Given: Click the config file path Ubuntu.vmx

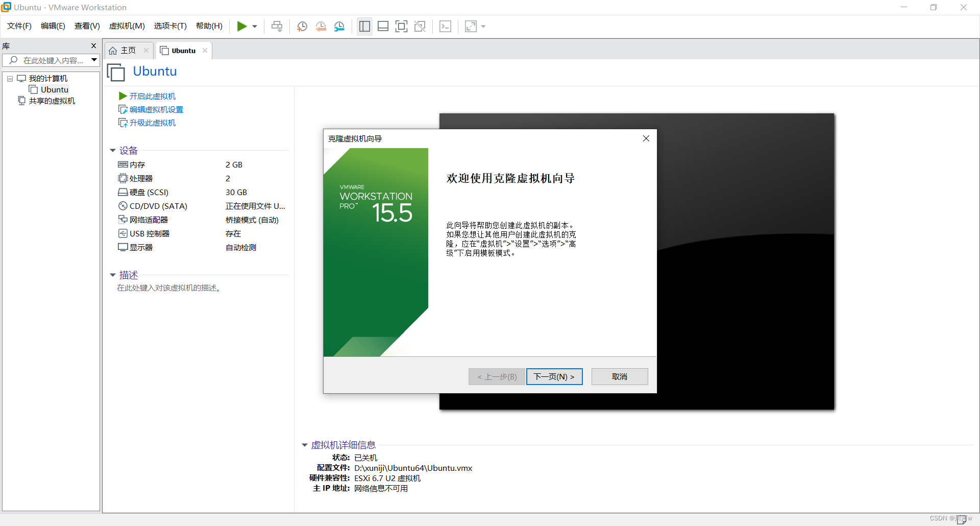Looking at the screenshot, I should [x=413, y=468].
